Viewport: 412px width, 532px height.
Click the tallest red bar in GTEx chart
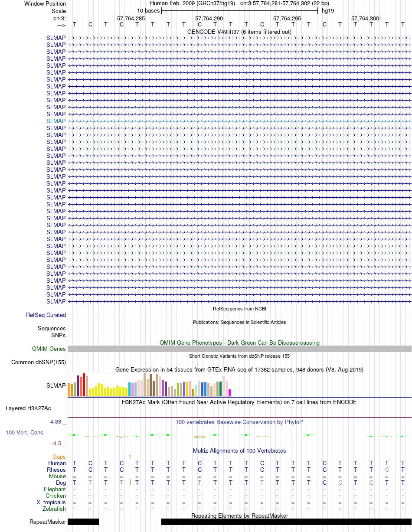pyautogui.click(x=84, y=385)
